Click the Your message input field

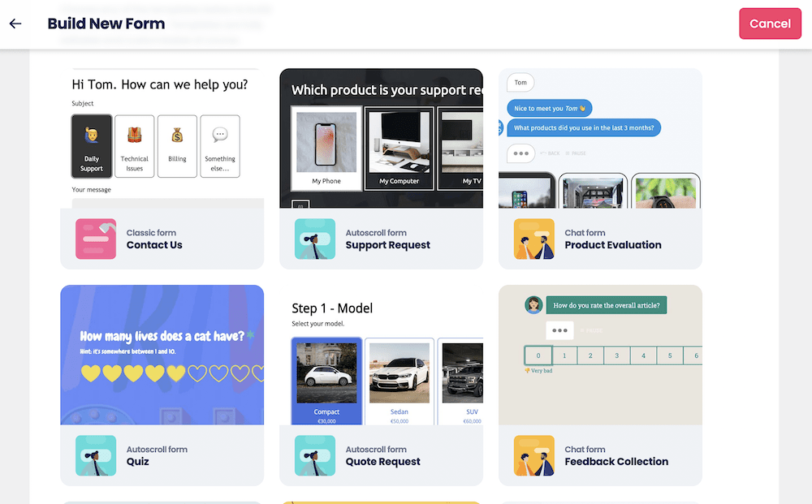click(x=168, y=204)
